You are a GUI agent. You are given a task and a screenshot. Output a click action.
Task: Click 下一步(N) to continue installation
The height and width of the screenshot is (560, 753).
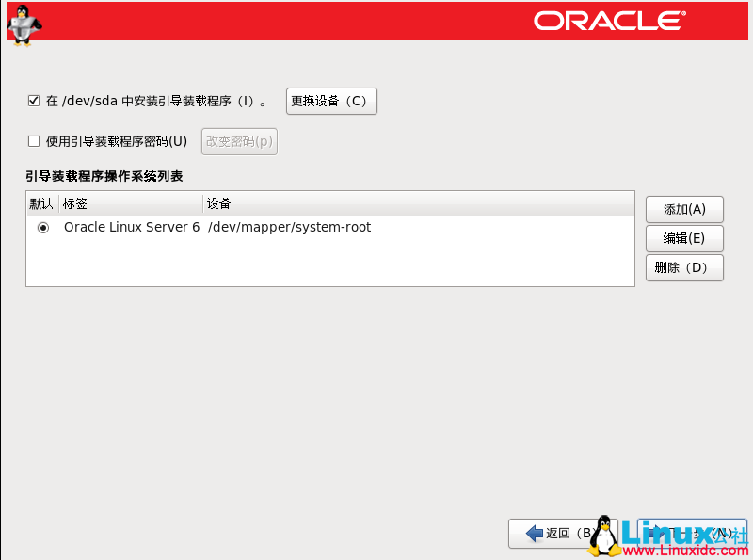pos(692,533)
